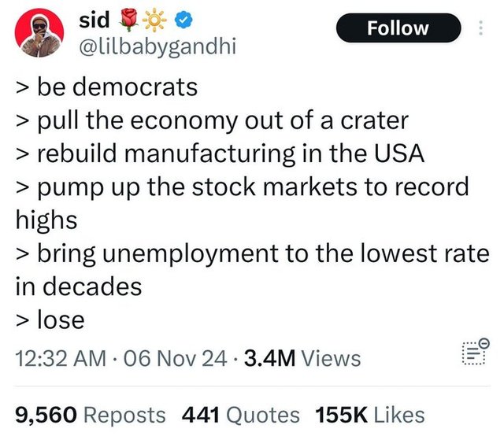Click the text "pull the economy out of a crater"
The image size is (504, 436).
(x=218, y=120)
